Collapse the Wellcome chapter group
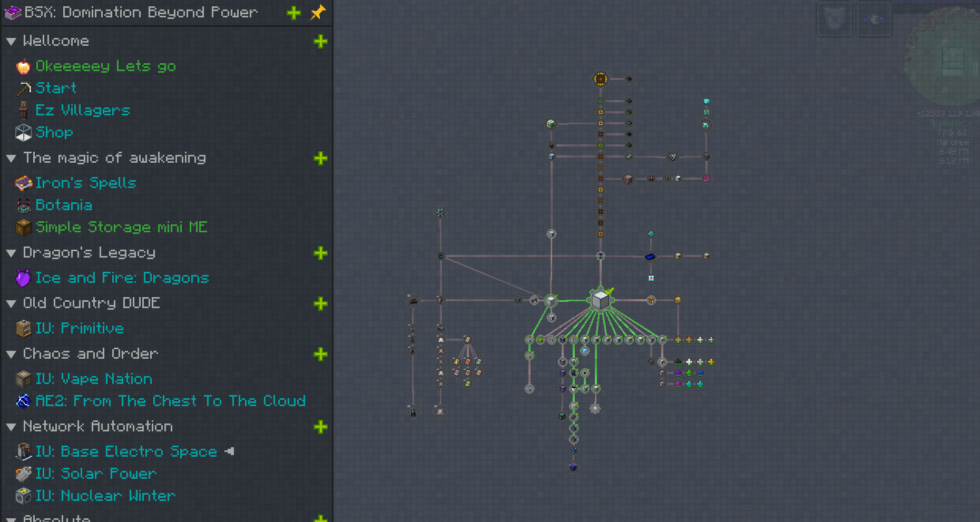This screenshot has width=980, height=522. coord(11,41)
